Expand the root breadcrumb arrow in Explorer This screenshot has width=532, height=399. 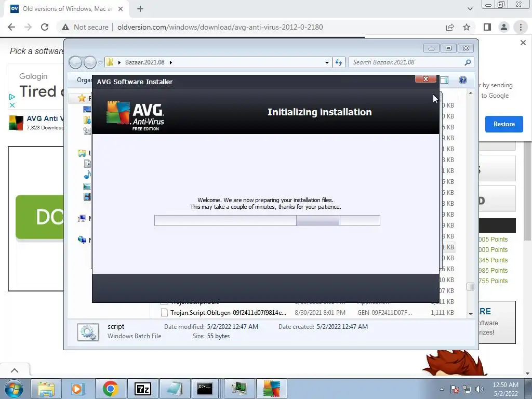[119, 62]
